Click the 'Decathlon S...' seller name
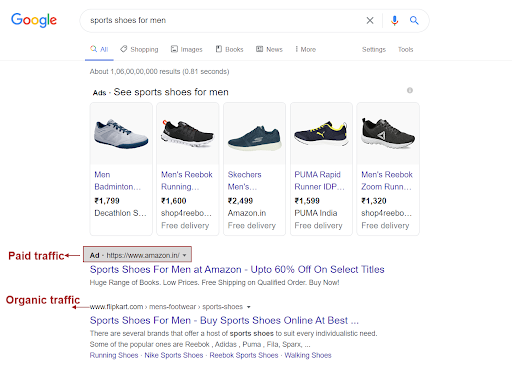 click(120, 213)
